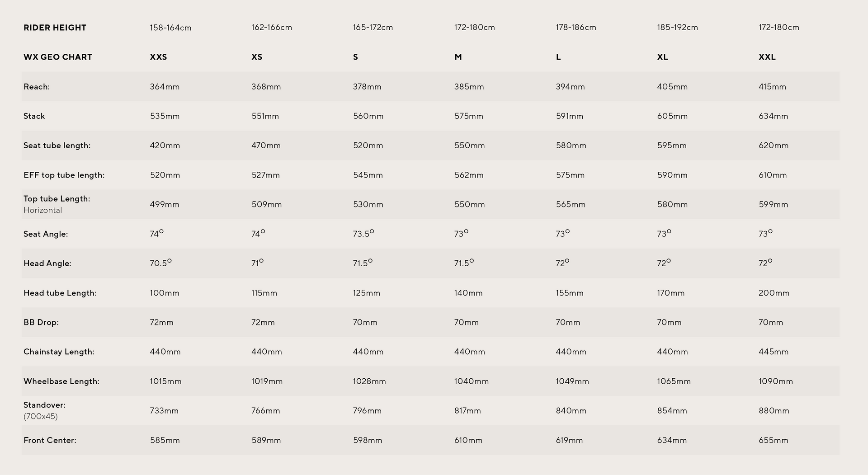Click the 1090mm wheelbase value
Image resolution: width=868 pixels, height=475 pixels.
click(776, 381)
